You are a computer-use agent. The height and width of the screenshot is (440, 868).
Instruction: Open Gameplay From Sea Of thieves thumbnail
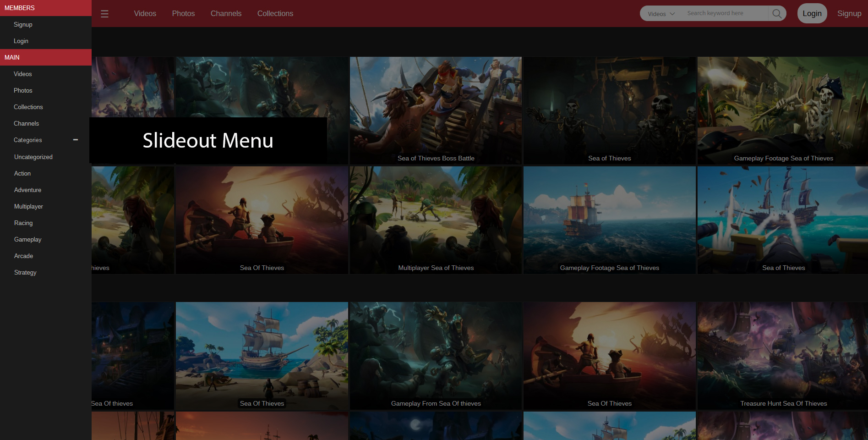click(x=436, y=356)
